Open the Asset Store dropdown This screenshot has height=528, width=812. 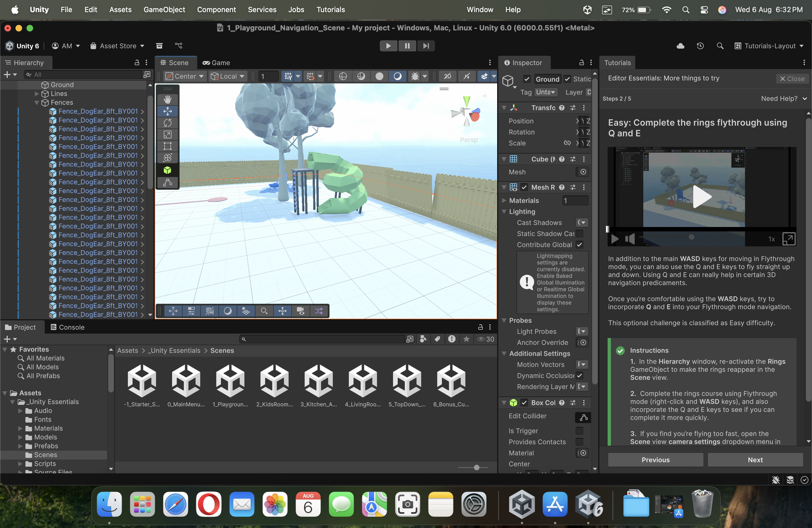click(x=117, y=46)
